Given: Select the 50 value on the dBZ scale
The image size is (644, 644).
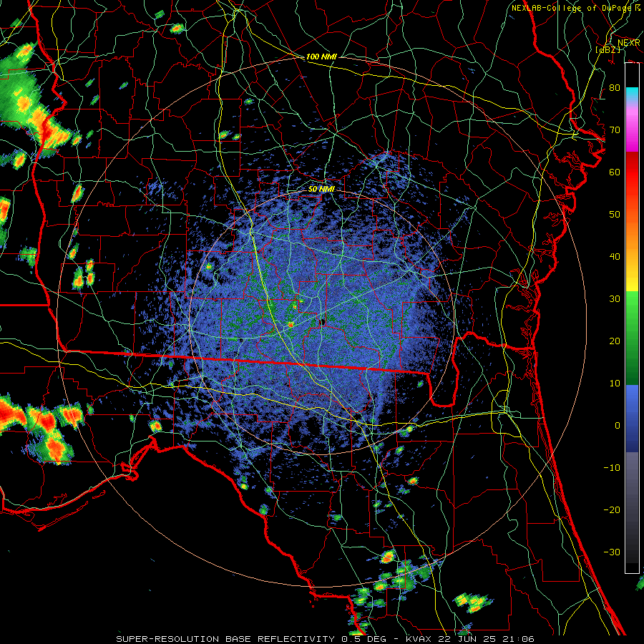Looking at the screenshot, I should [x=615, y=215].
